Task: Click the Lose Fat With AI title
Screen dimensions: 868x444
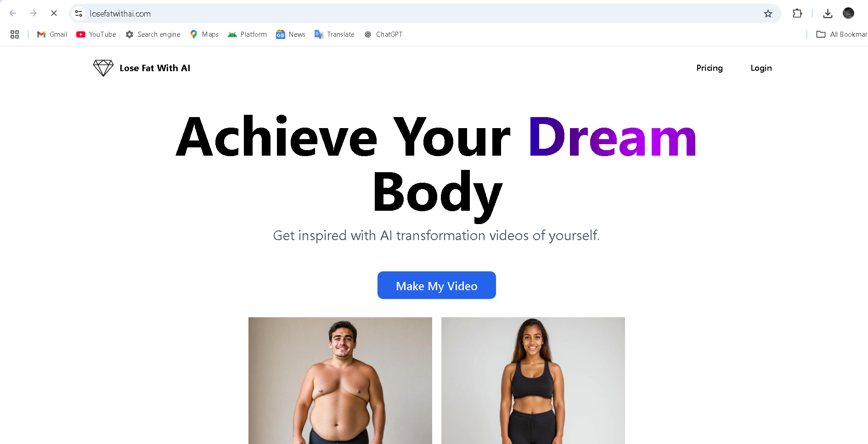Action: tap(155, 68)
